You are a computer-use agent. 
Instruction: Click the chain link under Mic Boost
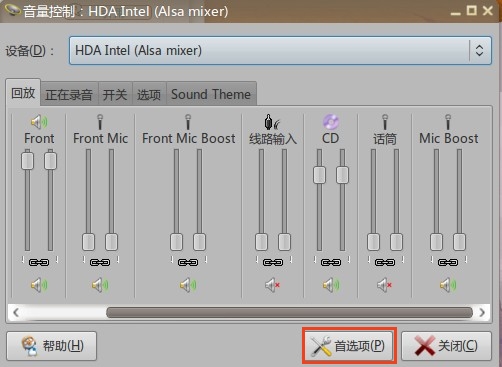(x=448, y=262)
